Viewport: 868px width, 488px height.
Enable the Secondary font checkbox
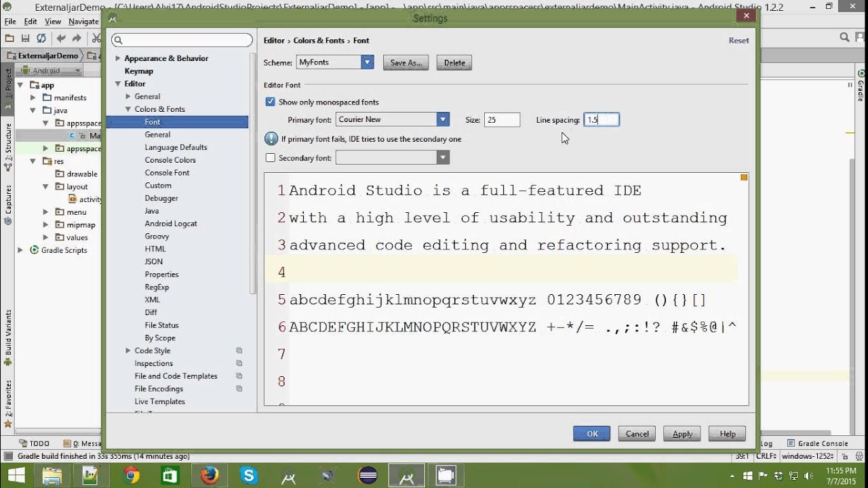[x=271, y=158]
